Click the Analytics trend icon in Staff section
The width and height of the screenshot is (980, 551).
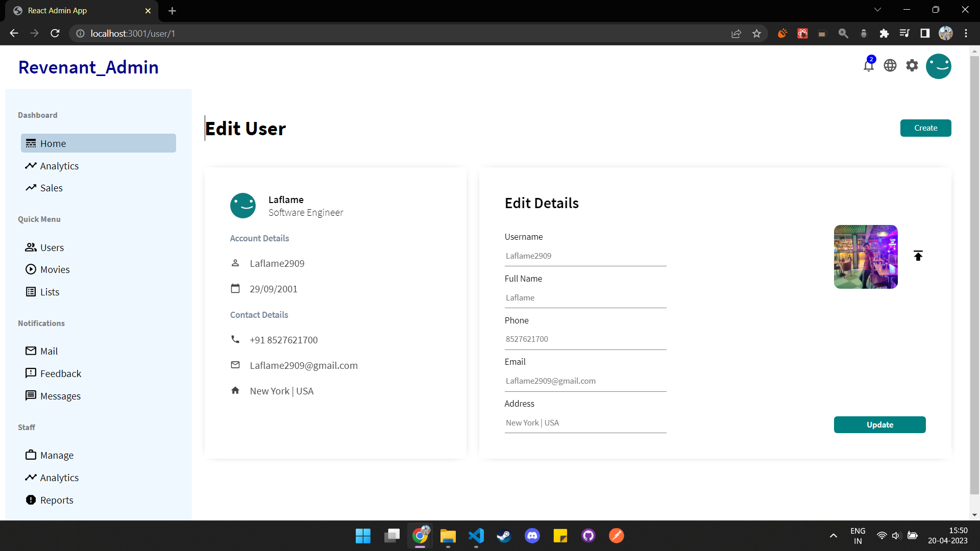pyautogui.click(x=31, y=477)
